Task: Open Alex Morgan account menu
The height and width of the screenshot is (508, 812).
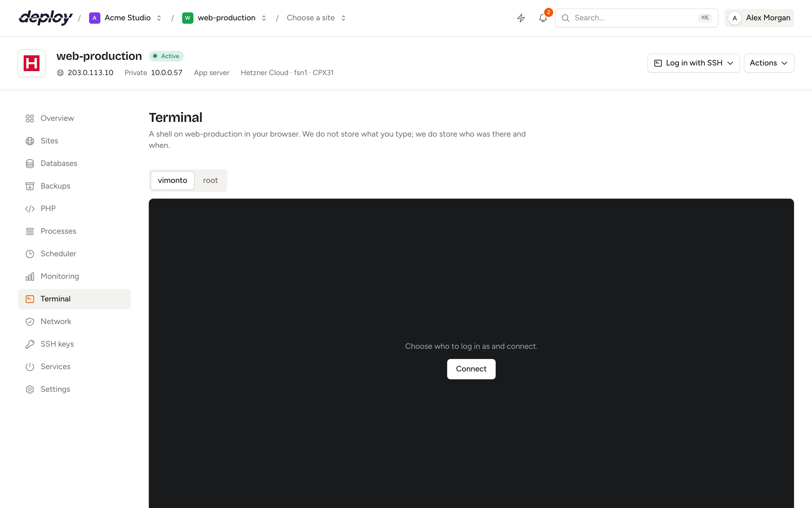Action: click(x=759, y=18)
